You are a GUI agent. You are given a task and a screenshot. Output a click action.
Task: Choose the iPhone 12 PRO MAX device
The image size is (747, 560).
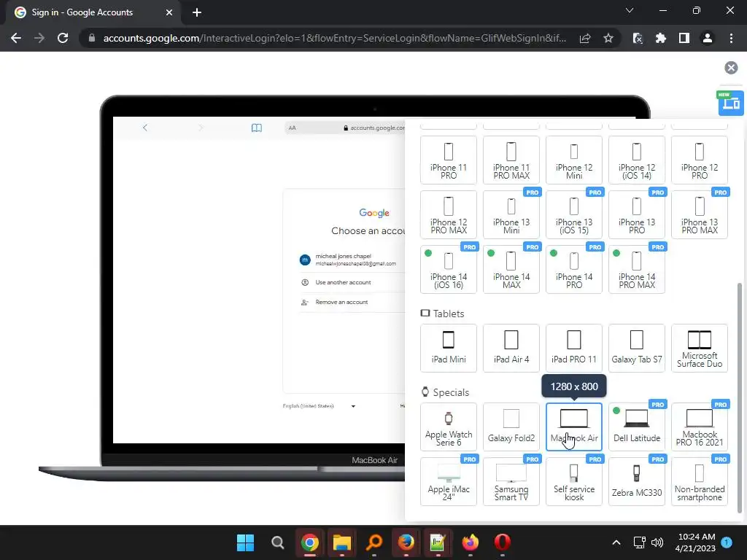pos(449,215)
